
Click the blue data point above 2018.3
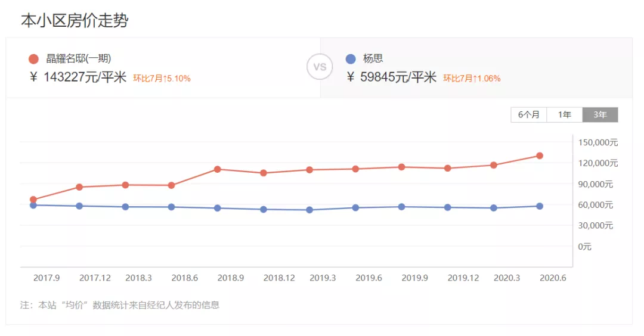point(125,207)
